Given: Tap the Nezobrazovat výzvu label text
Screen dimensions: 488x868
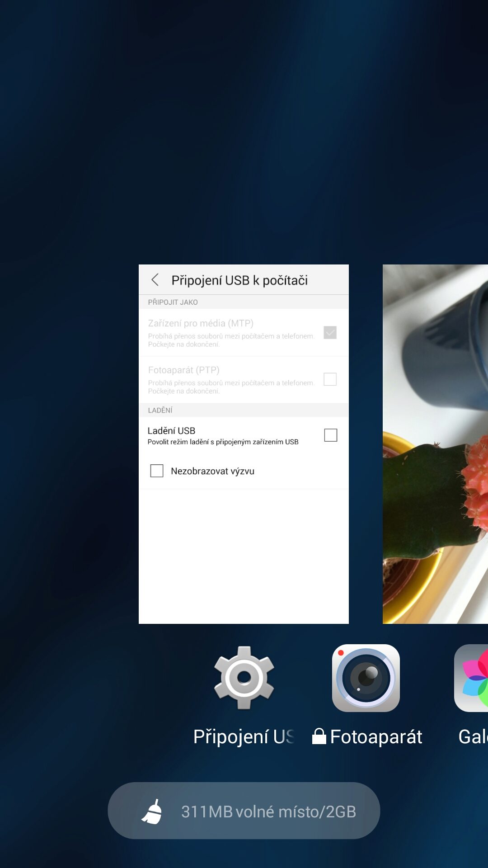Looking at the screenshot, I should tap(212, 471).
